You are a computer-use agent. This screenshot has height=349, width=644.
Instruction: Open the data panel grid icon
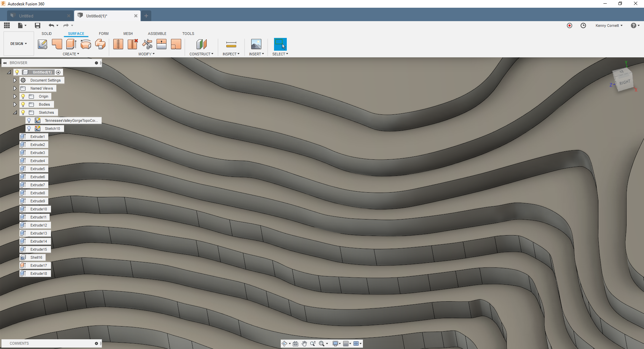[x=7, y=26]
